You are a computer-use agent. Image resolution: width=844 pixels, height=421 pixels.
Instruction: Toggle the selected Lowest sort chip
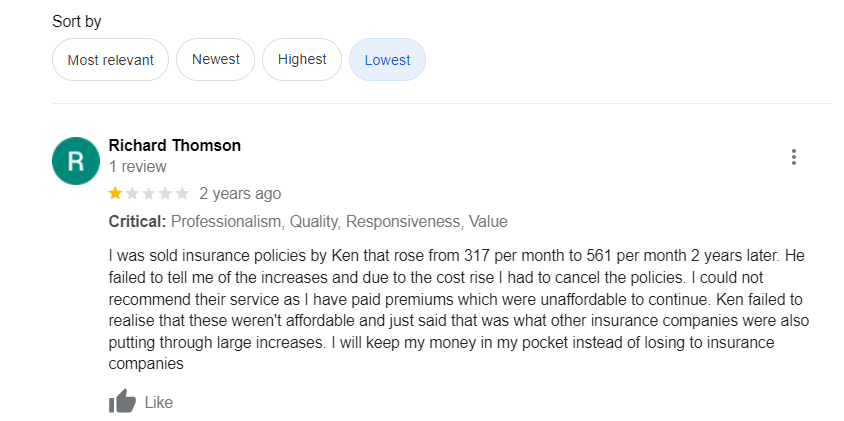(x=387, y=60)
